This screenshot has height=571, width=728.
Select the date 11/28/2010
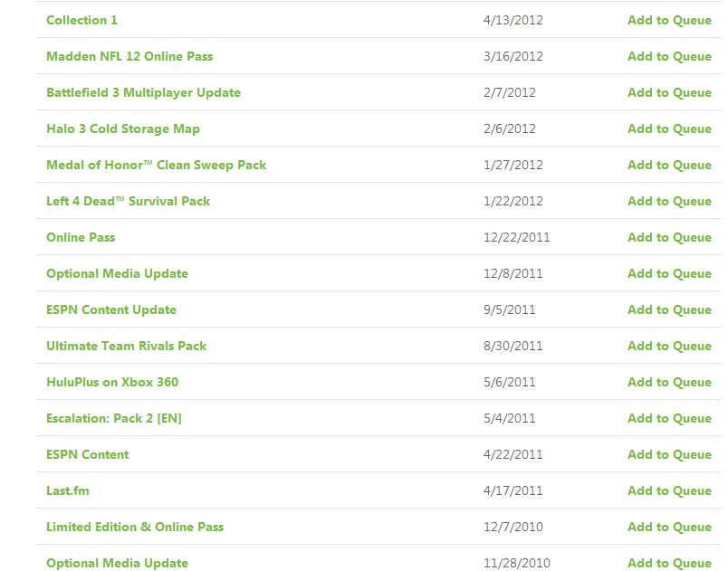[517, 563]
